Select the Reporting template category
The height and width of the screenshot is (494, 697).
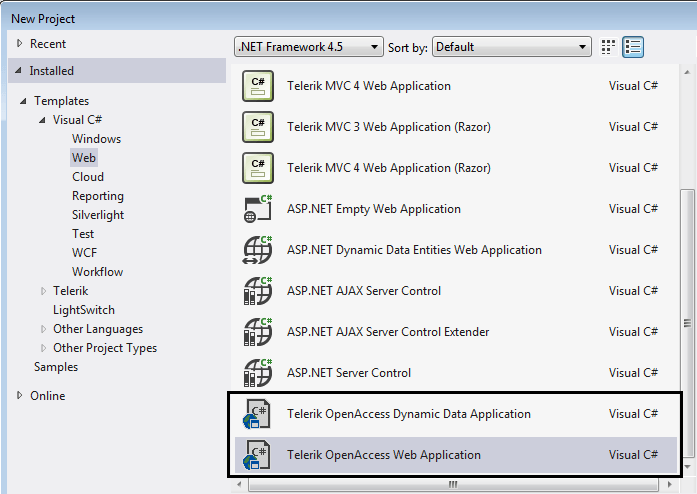98,196
